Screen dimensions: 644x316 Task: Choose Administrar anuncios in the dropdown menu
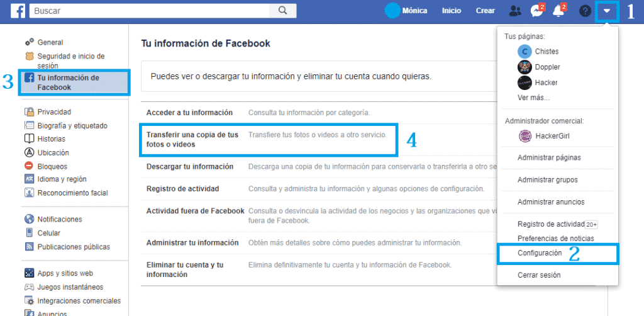(x=551, y=202)
